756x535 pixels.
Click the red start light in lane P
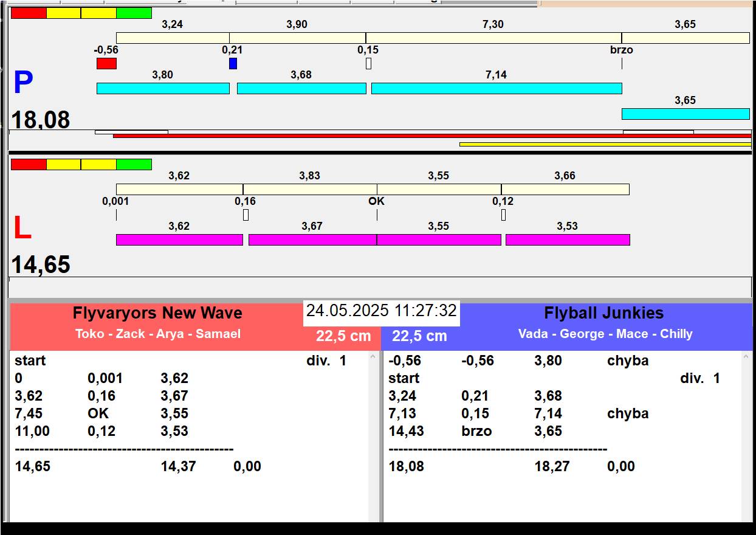[29, 13]
